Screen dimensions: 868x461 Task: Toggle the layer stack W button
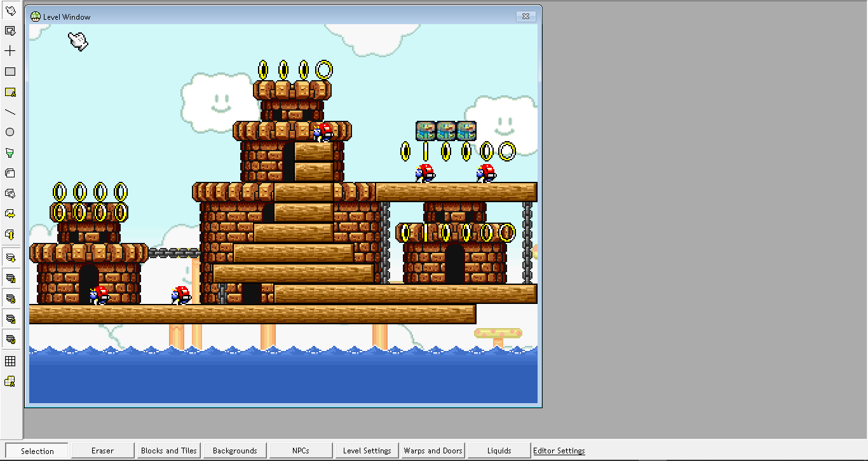click(10, 339)
